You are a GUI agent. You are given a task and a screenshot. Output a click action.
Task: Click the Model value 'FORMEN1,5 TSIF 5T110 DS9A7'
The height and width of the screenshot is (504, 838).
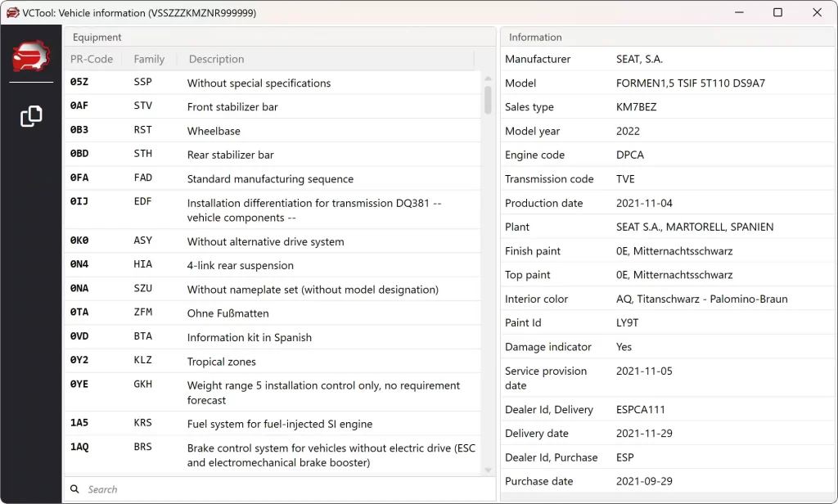(691, 83)
